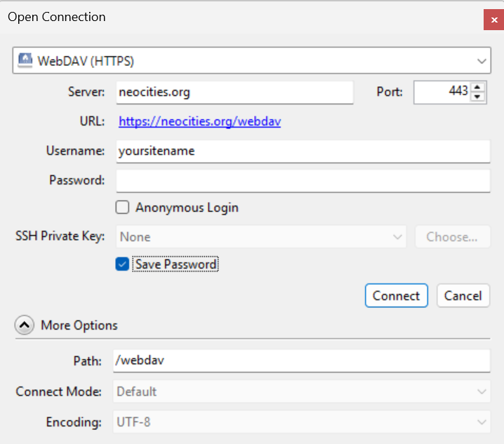Click the Save Password label text

tap(175, 264)
